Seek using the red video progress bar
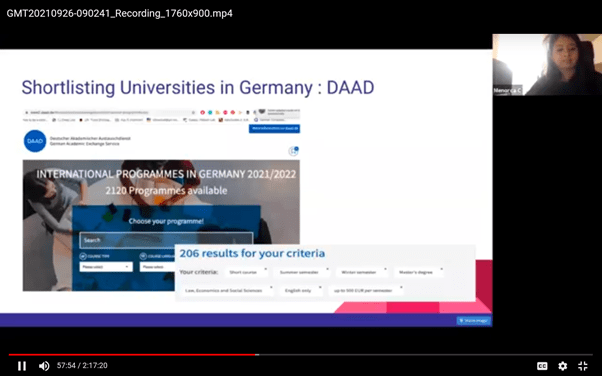This screenshot has width=602, height=376. pos(301,354)
